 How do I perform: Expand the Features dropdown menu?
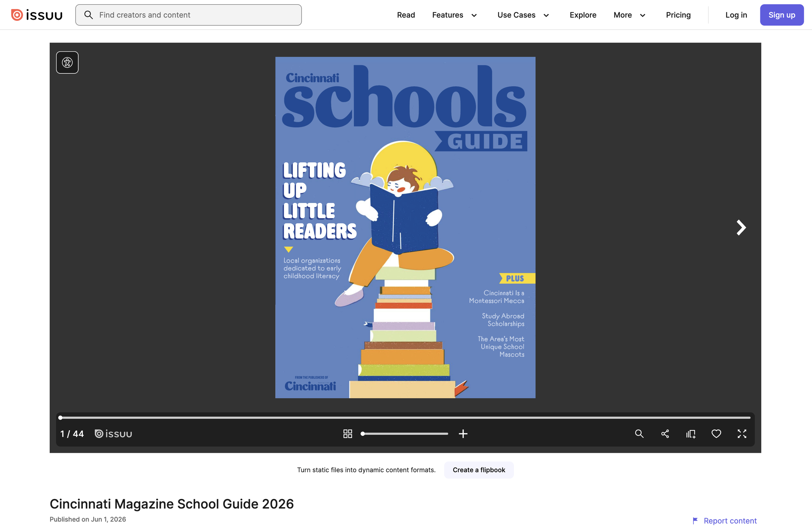454,15
